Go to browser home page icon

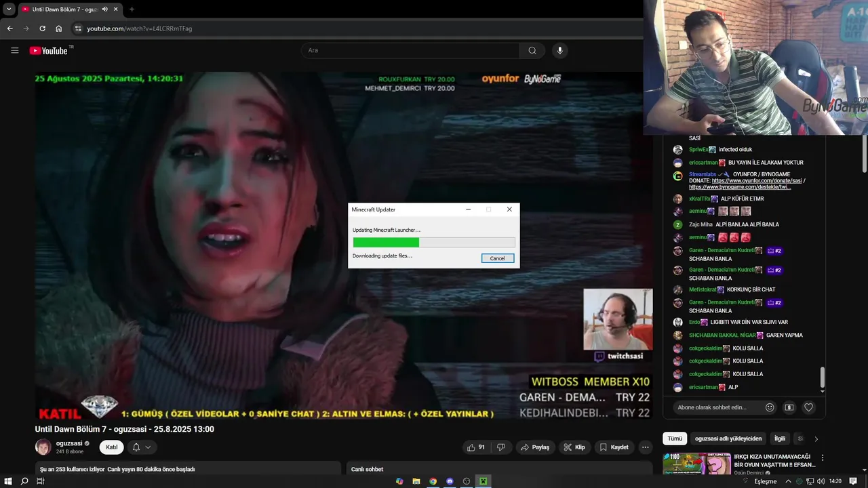tap(58, 28)
